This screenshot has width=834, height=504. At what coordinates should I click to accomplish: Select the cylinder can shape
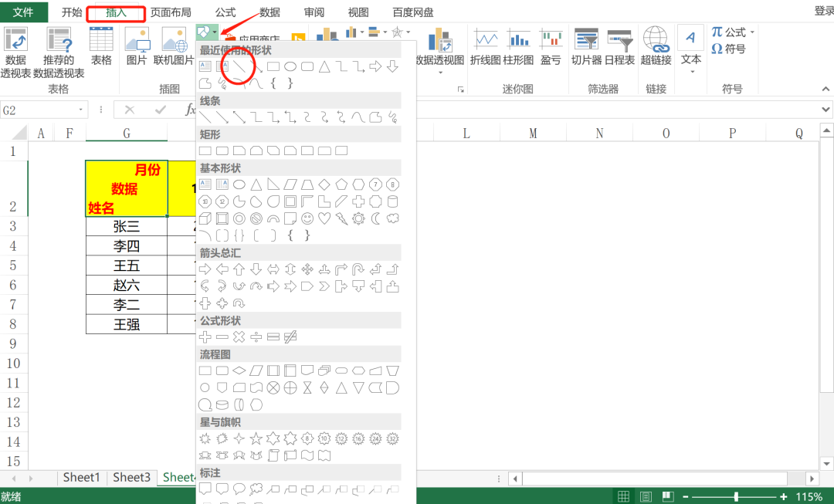(392, 201)
